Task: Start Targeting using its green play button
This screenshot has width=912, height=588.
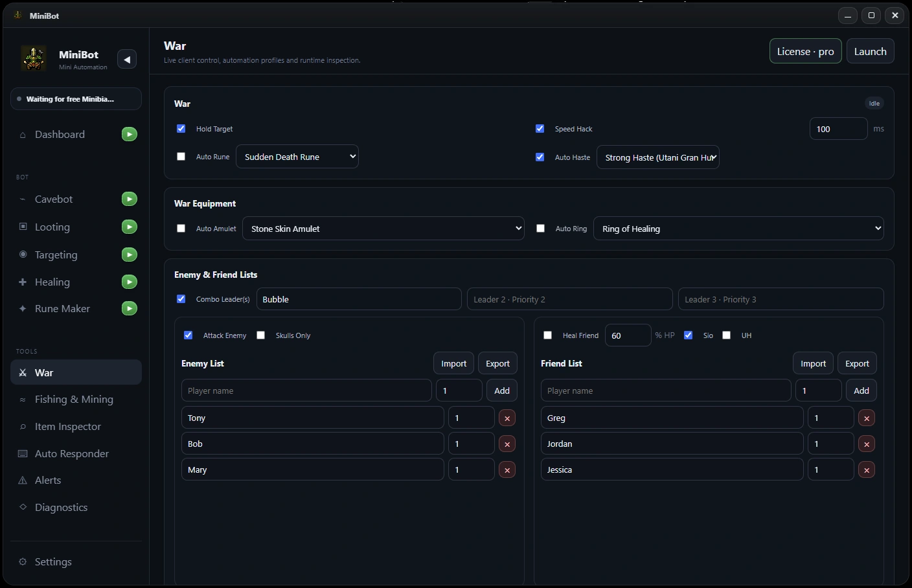Action: coord(130,254)
